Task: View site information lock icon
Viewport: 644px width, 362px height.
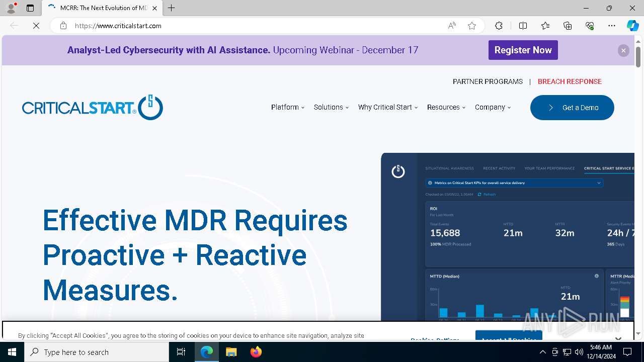Action: point(63,26)
